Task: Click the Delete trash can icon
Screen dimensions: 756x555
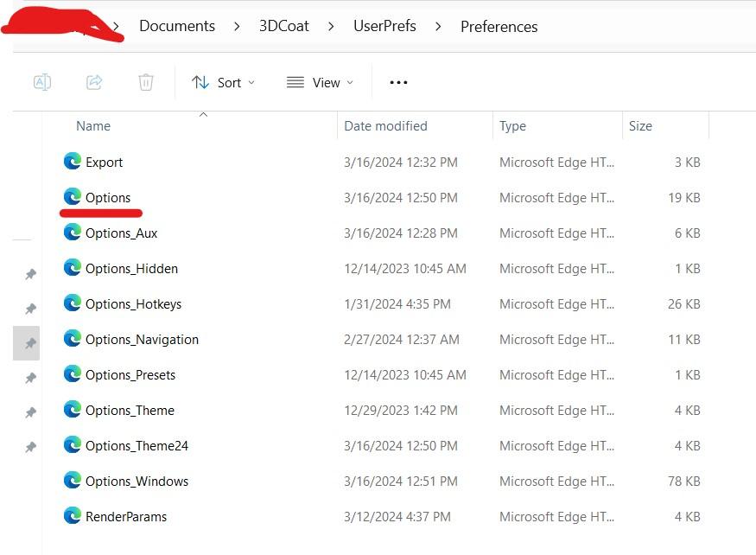Action: 146,82
